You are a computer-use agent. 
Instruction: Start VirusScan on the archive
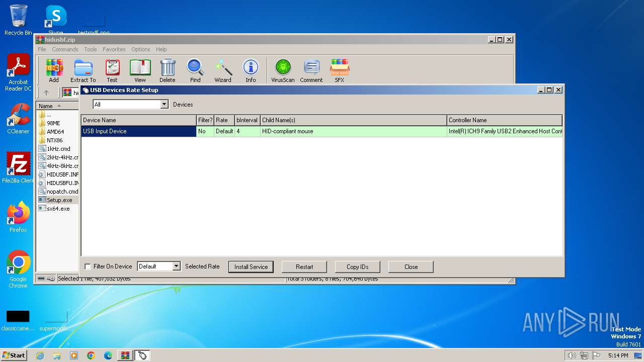[283, 70]
